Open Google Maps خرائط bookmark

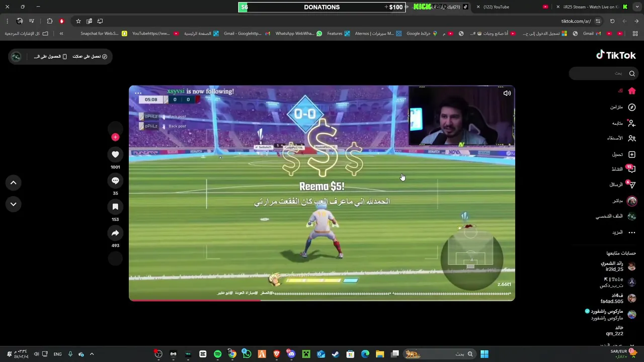(422, 34)
